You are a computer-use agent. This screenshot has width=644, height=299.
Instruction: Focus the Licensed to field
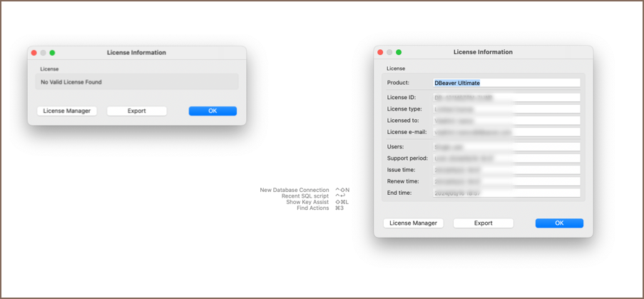coord(506,121)
